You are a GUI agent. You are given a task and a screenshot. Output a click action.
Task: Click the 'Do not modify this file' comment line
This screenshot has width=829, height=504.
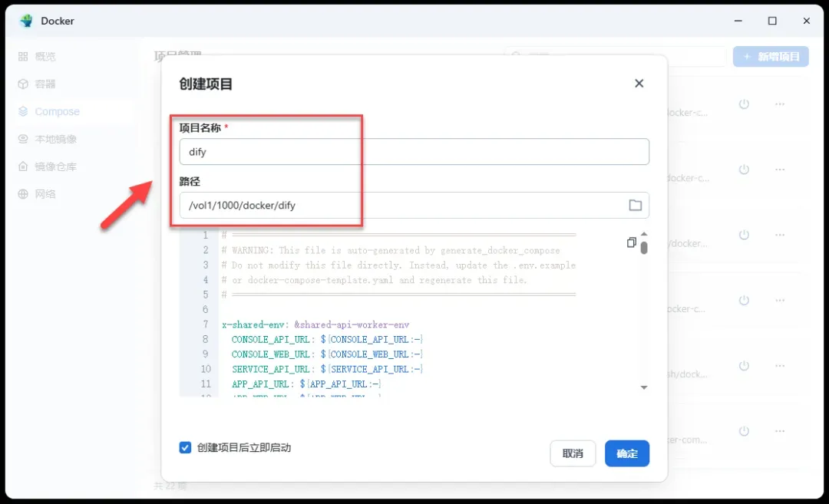(x=398, y=265)
